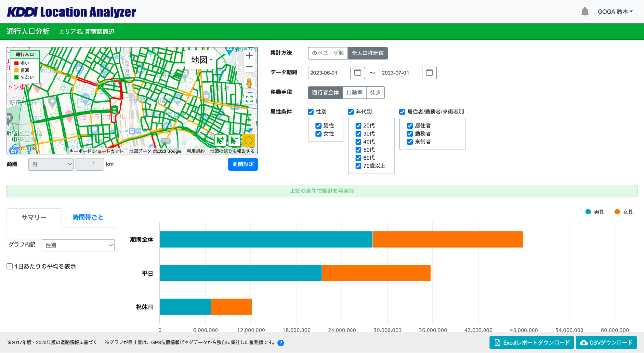Uncheck the 60代 checkbox
Screen dimensions: 644x353
(358, 158)
